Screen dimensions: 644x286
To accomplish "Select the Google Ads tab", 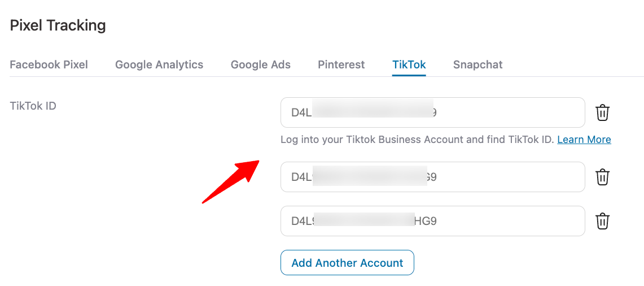I will [x=261, y=64].
